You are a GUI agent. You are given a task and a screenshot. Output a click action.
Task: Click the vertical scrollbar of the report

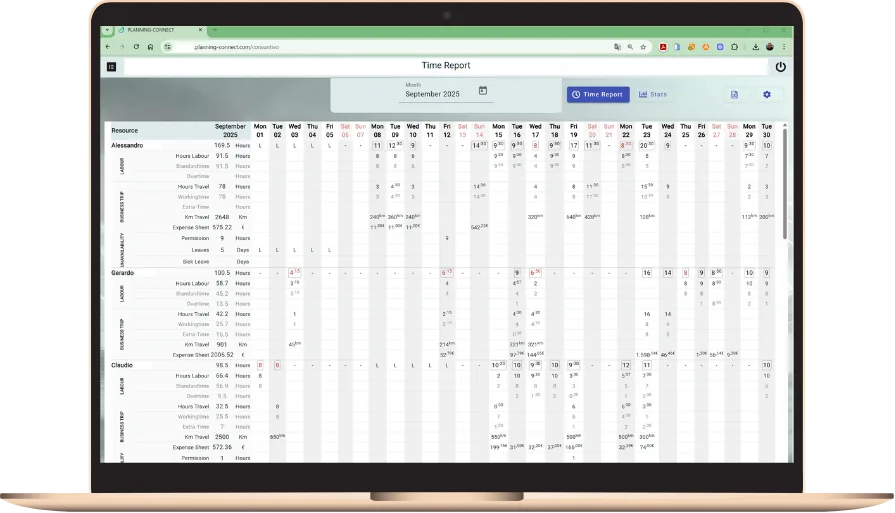[x=785, y=183]
